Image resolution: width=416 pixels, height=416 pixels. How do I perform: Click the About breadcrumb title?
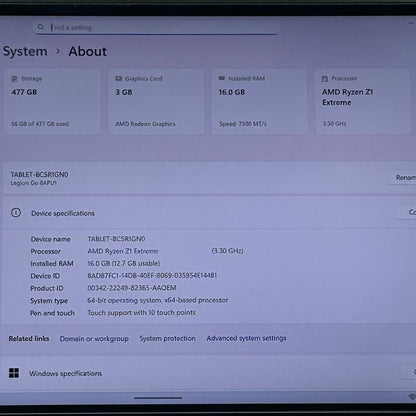point(88,51)
